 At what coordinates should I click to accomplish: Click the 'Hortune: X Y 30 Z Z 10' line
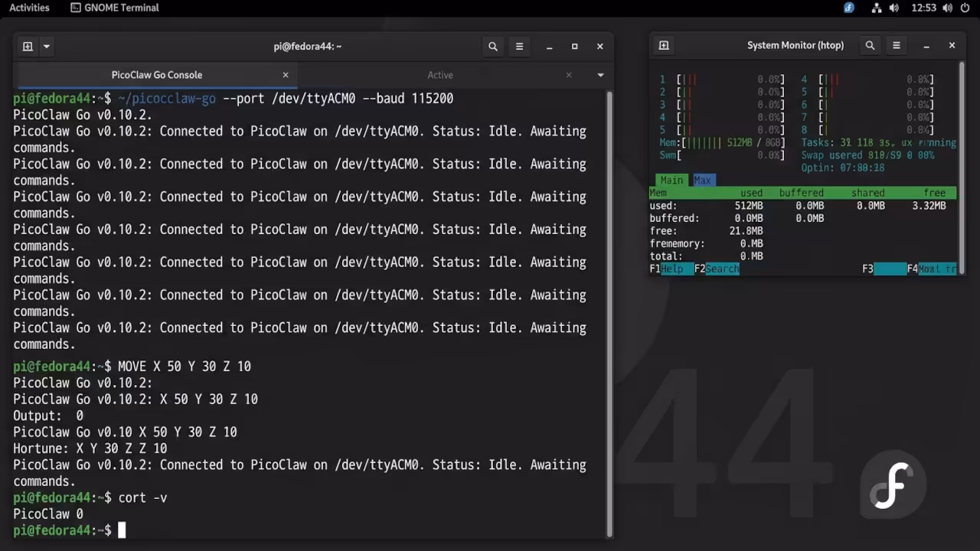pos(90,448)
